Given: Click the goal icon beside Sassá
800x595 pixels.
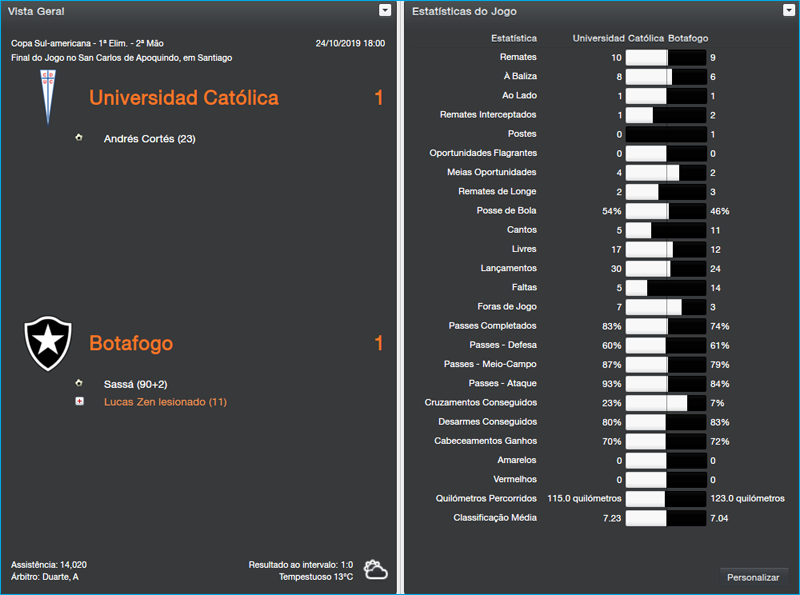Looking at the screenshot, I should point(79,383).
